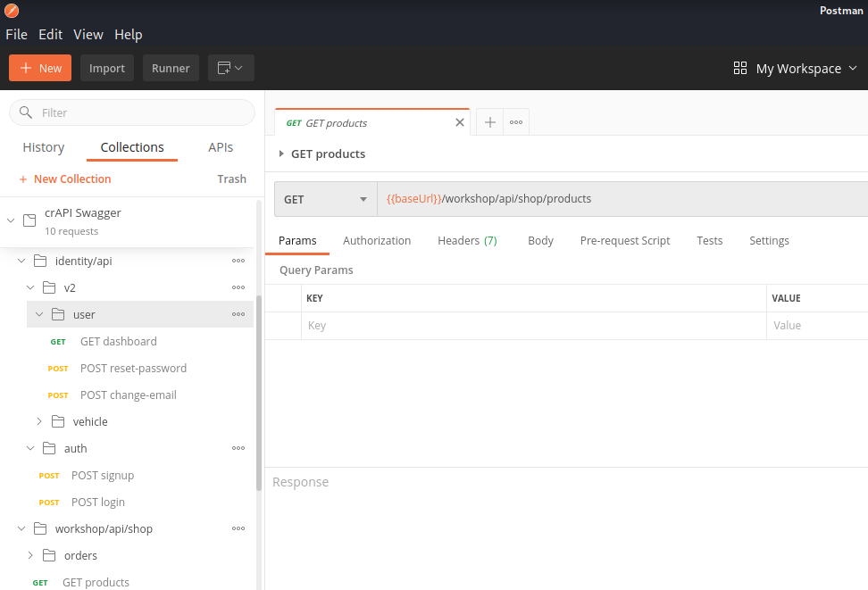Open more actions for user folder
This screenshot has width=868, height=590.
[238, 314]
